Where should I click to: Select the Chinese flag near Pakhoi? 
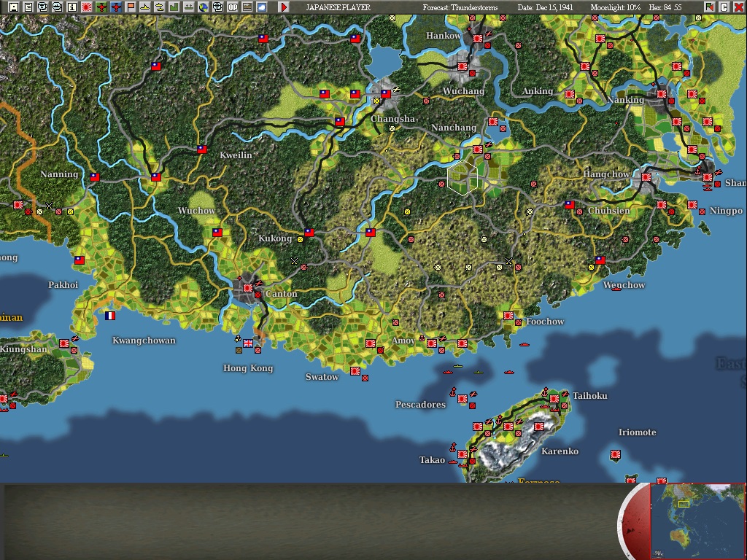[80, 260]
